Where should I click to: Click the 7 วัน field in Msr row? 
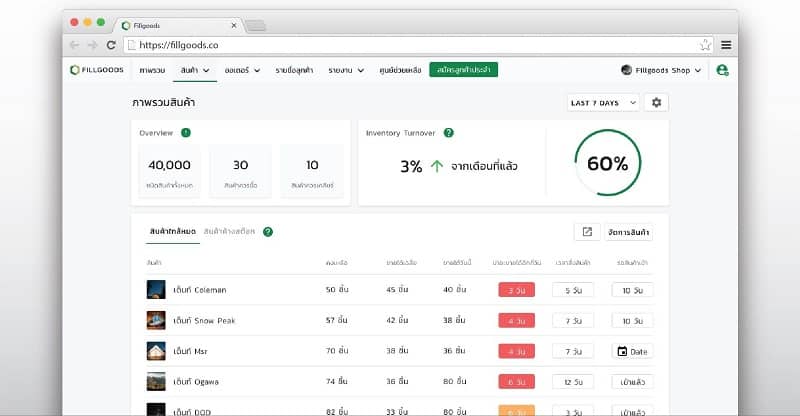pyautogui.click(x=573, y=351)
